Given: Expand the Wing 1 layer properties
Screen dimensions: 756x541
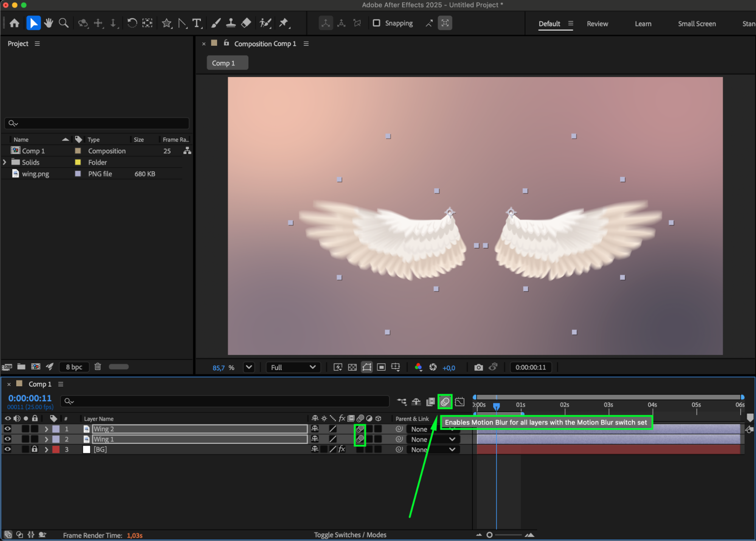Looking at the screenshot, I should tap(46, 439).
